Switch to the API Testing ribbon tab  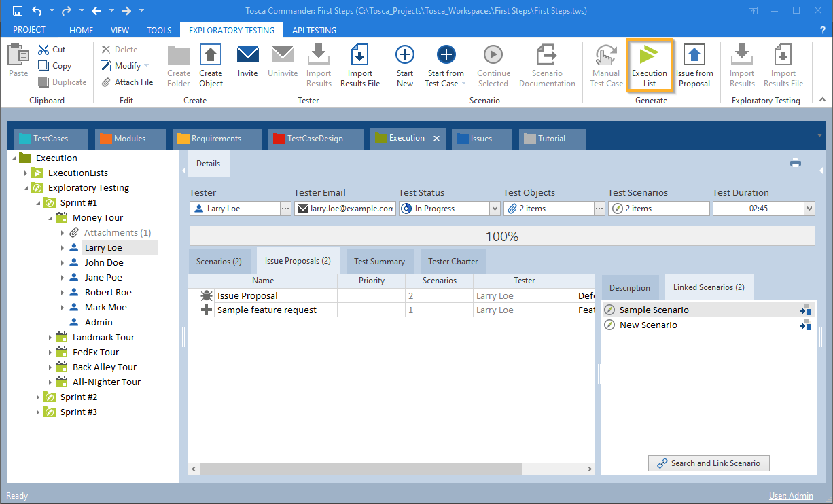314,30
